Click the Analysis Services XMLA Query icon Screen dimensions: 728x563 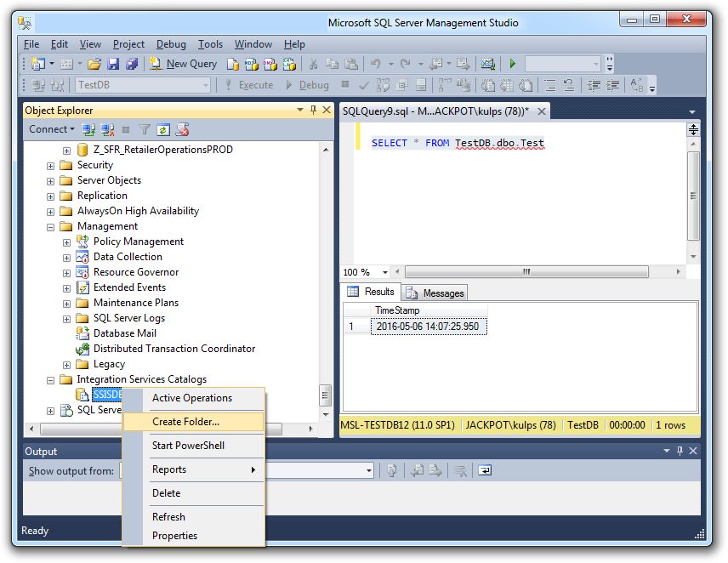[289, 64]
